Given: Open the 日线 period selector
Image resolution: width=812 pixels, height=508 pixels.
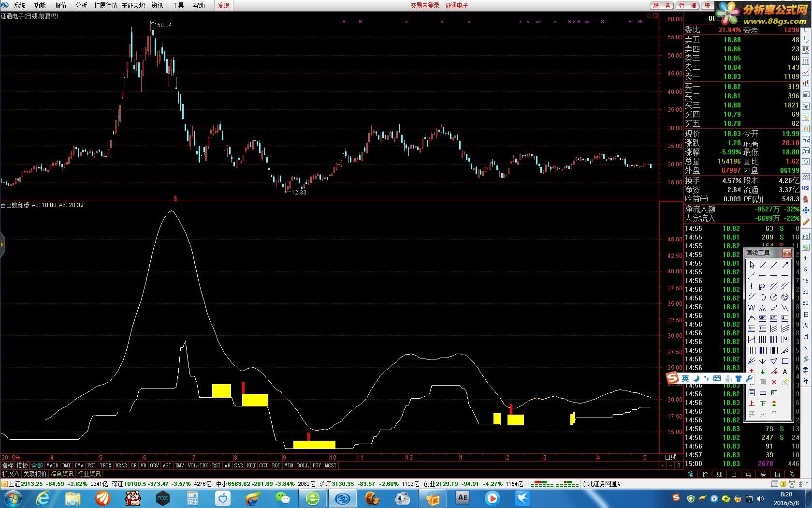Looking at the screenshot, I should (x=671, y=457).
